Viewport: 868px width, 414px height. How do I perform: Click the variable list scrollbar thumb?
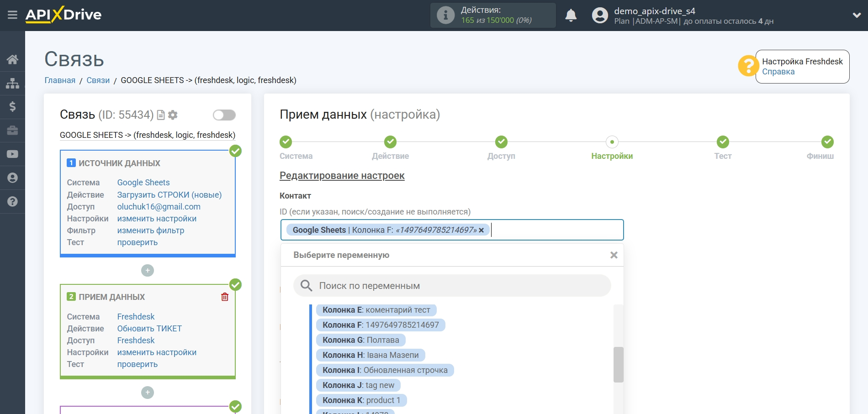click(619, 364)
